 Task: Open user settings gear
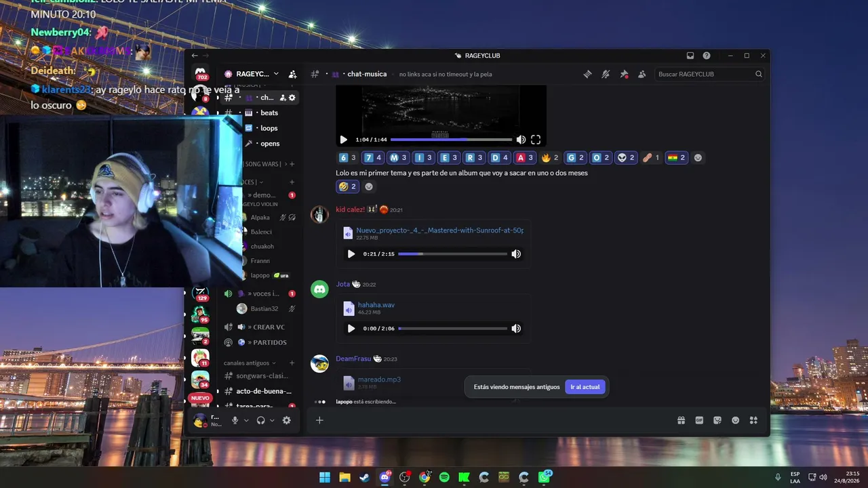coord(286,420)
